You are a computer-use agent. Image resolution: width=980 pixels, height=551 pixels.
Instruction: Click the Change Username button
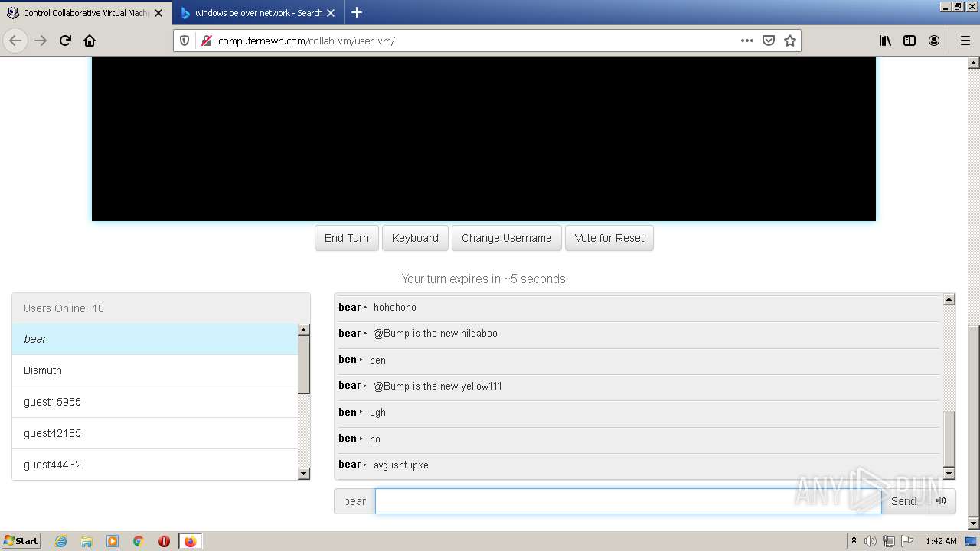coord(506,238)
